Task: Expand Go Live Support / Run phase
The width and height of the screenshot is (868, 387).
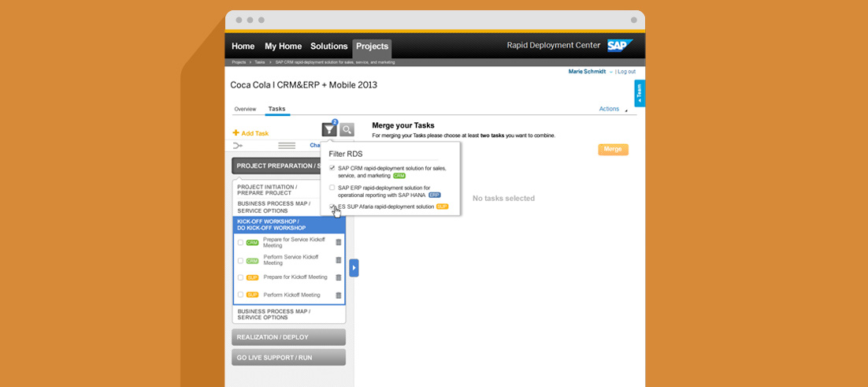Action: [x=288, y=358]
